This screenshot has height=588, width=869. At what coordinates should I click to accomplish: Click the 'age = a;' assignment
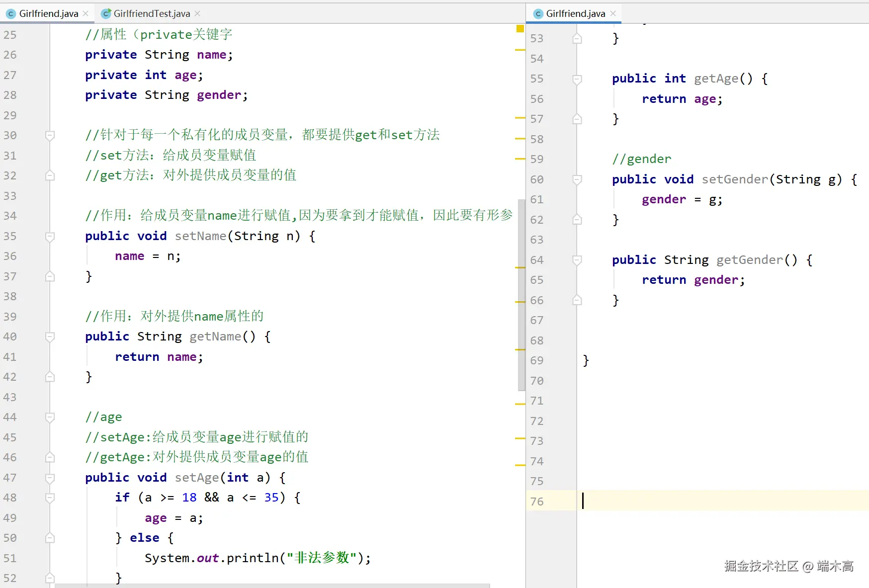pyautogui.click(x=174, y=518)
